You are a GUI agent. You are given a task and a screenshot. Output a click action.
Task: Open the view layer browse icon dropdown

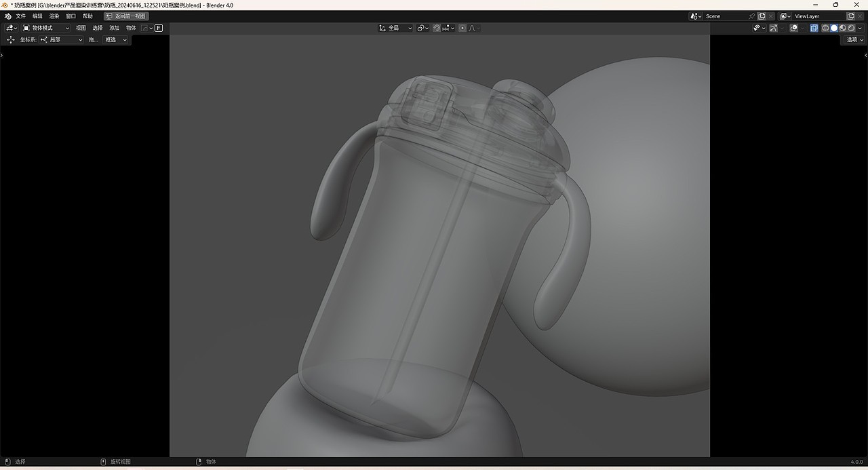click(785, 16)
